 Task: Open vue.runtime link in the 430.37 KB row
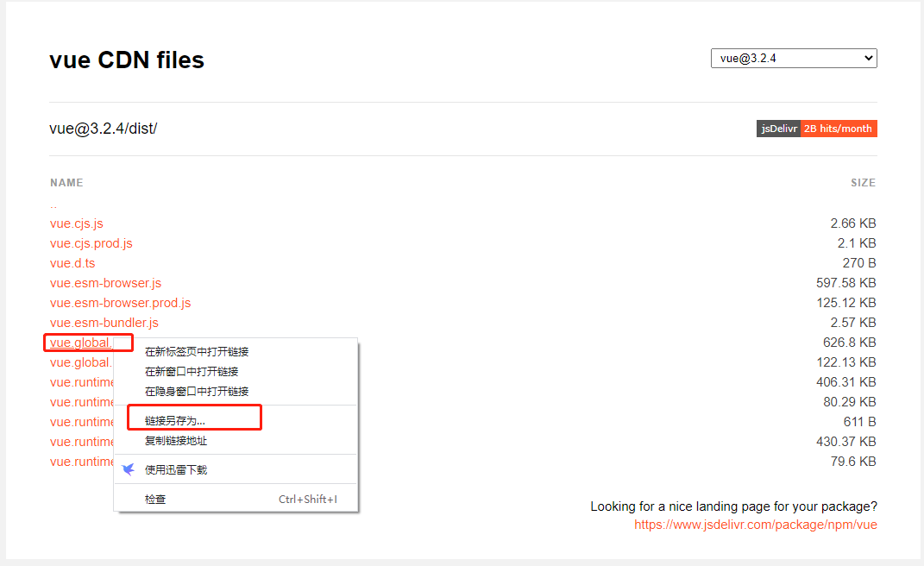(x=82, y=442)
